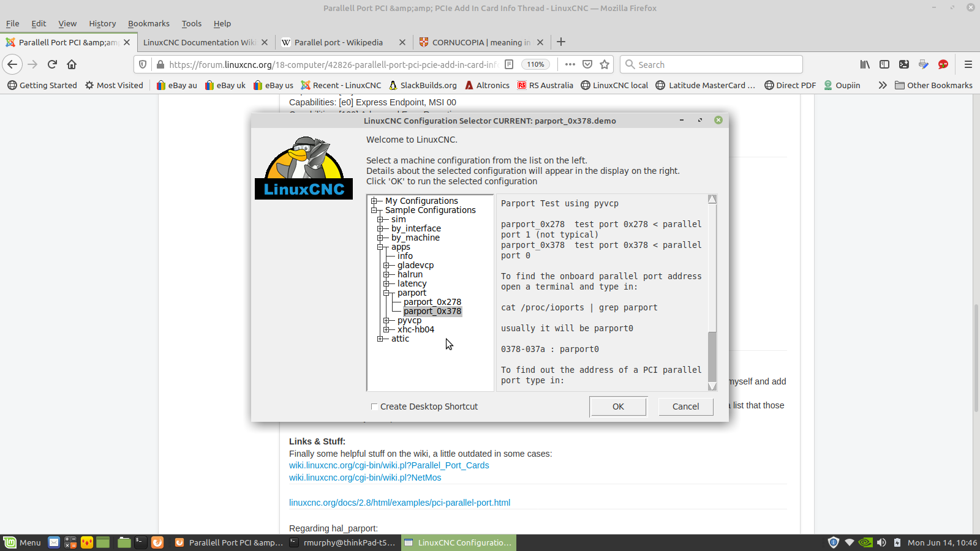Launch Firefox from the panel launcher

point(157,542)
